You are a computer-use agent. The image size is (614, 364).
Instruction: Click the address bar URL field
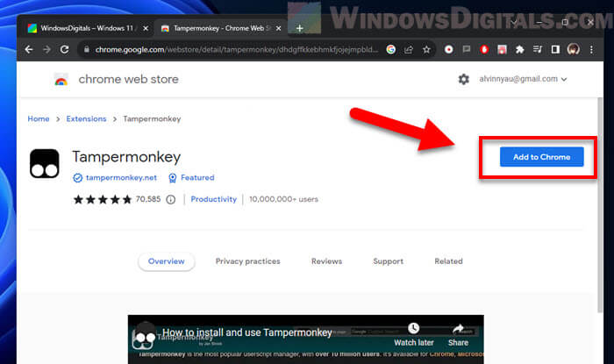[237, 49]
